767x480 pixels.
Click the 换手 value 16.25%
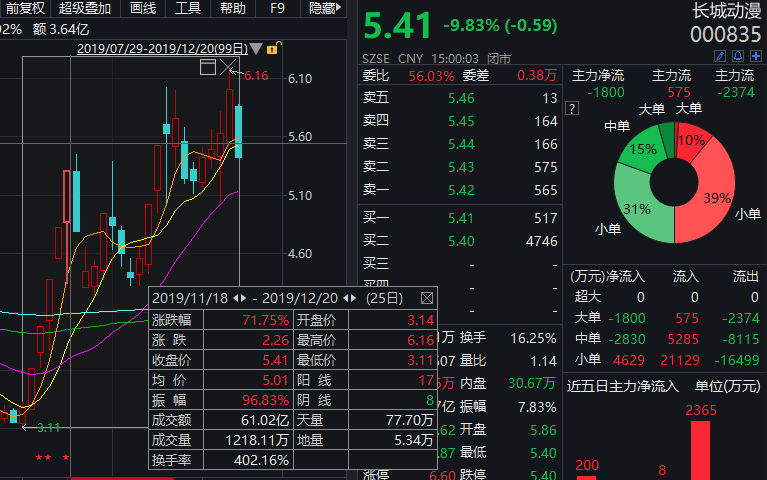(533, 338)
